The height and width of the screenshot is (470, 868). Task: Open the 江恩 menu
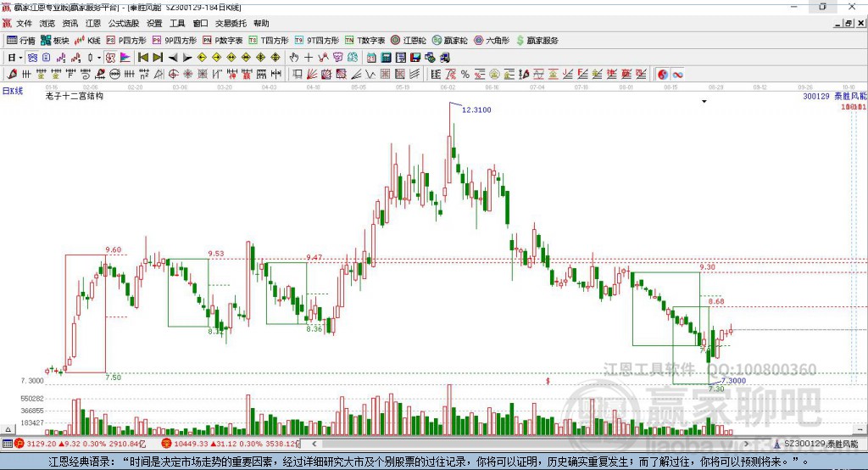93,23
